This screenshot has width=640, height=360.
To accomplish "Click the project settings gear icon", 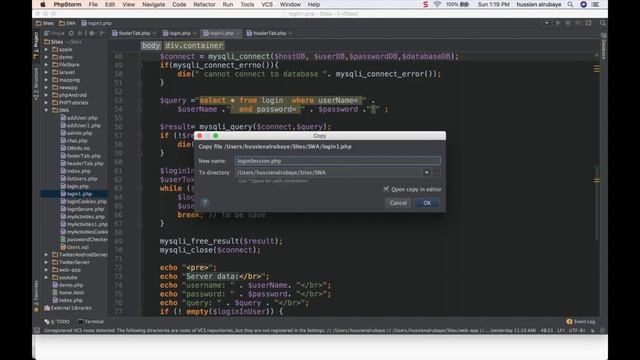I will (x=91, y=33).
